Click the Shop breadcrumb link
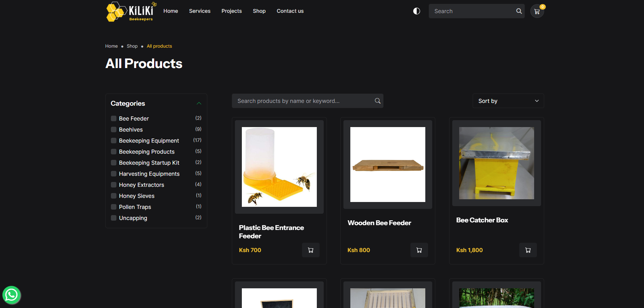Screen dimensions: 644x308 point(132,46)
